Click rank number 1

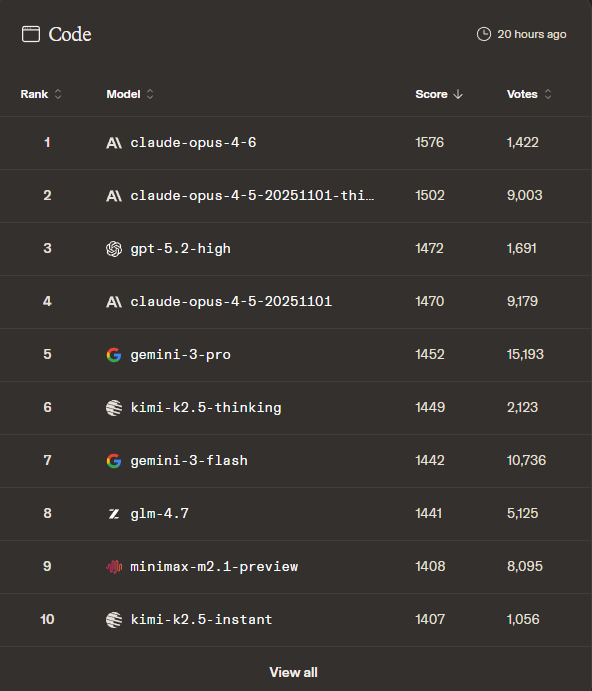(x=47, y=143)
